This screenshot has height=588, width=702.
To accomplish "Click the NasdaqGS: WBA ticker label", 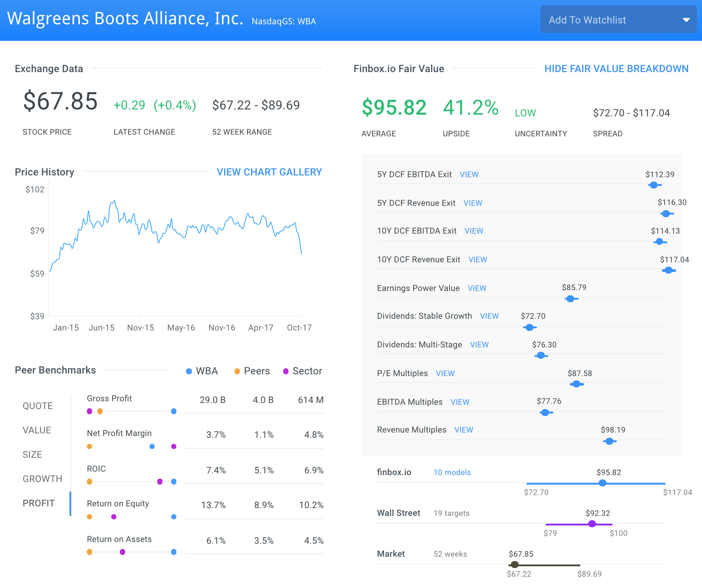I will click(284, 21).
